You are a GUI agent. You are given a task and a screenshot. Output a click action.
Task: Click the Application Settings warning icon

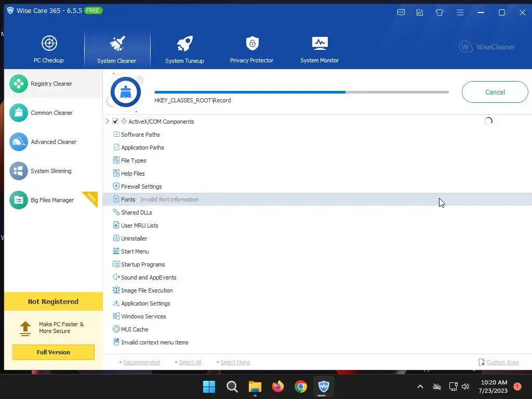click(116, 303)
